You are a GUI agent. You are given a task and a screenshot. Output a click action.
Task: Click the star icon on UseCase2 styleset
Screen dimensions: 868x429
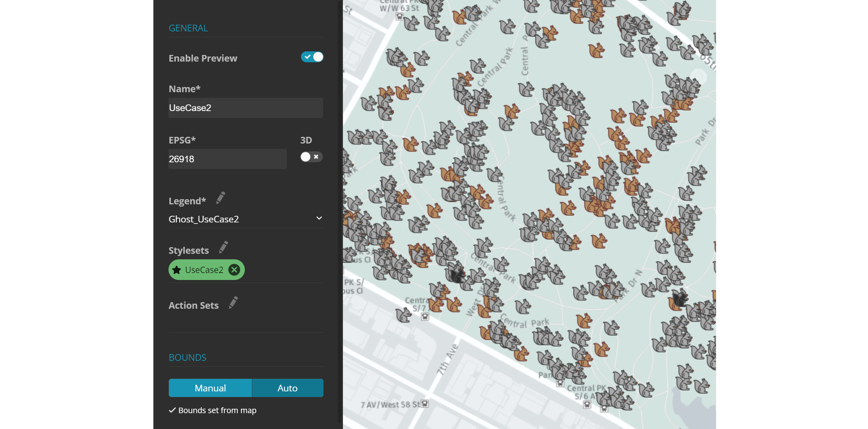[x=177, y=270]
